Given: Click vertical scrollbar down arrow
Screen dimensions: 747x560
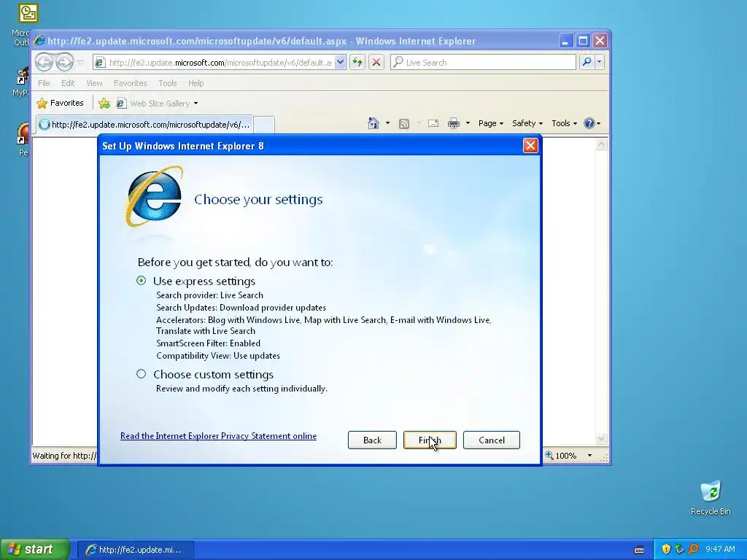Looking at the screenshot, I should pos(601,438).
